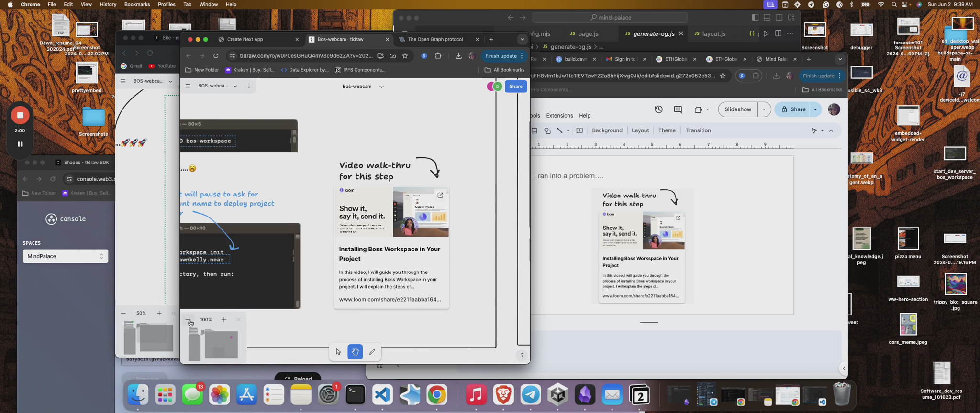The height and width of the screenshot is (413, 980).
Task: Select the pointer tool in tldraw toolbar
Action: 338,352
